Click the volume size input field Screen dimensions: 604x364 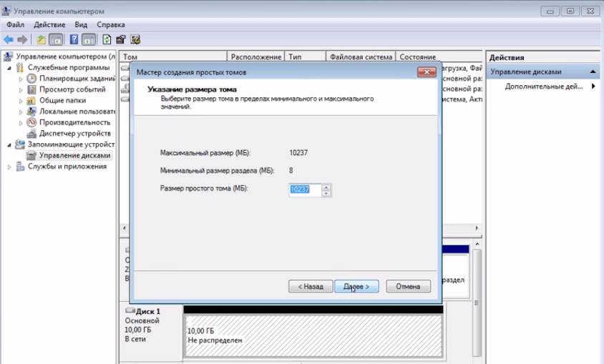click(305, 190)
